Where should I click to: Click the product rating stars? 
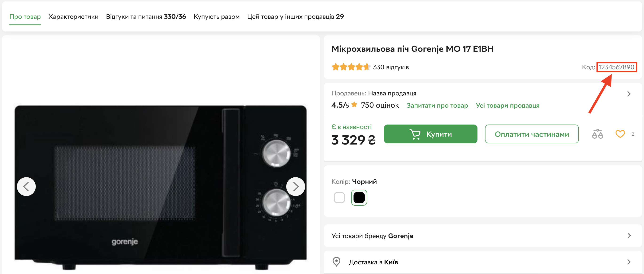(x=350, y=67)
